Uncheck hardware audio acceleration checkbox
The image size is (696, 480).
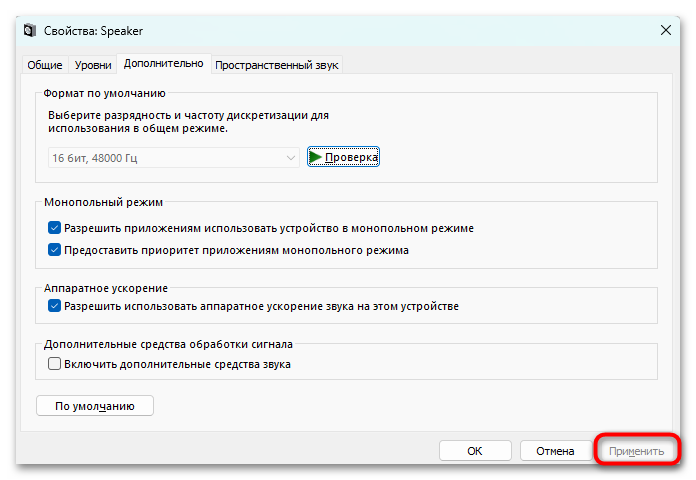[x=54, y=306]
